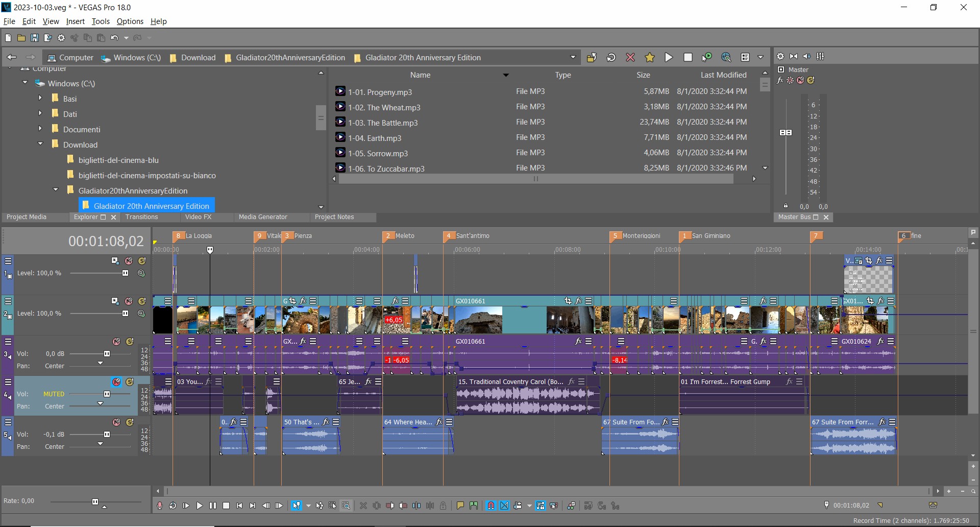Open the Media Generator tab
This screenshot has width=980, height=527.
click(x=263, y=217)
